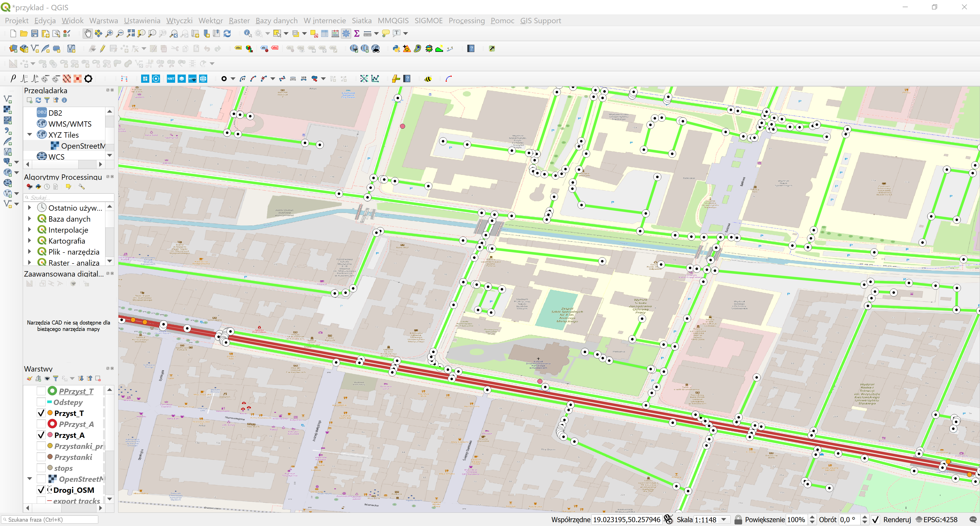Click the Zoom Full extent icon

pos(130,33)
